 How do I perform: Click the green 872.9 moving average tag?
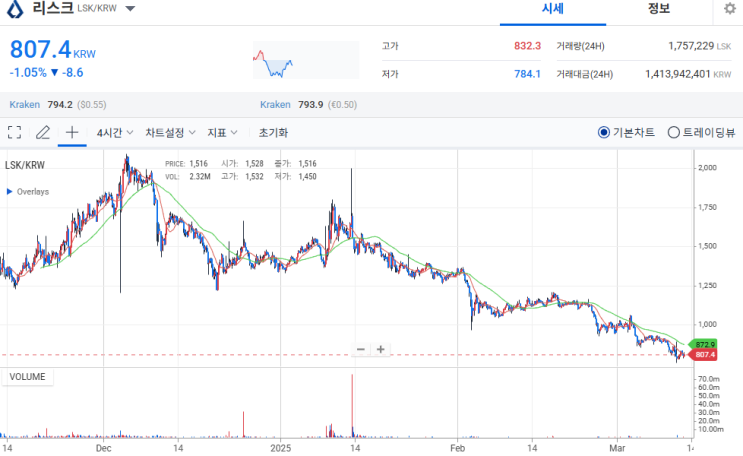pyautogui.click(x=704, y=345)
